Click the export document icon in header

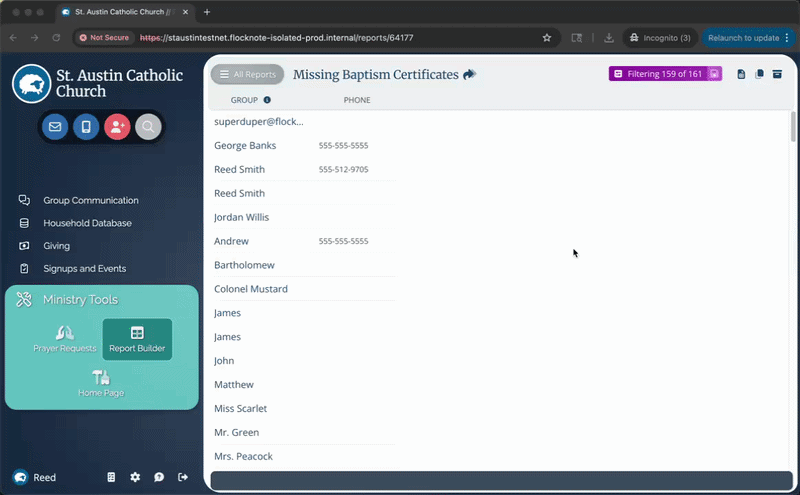741,75
